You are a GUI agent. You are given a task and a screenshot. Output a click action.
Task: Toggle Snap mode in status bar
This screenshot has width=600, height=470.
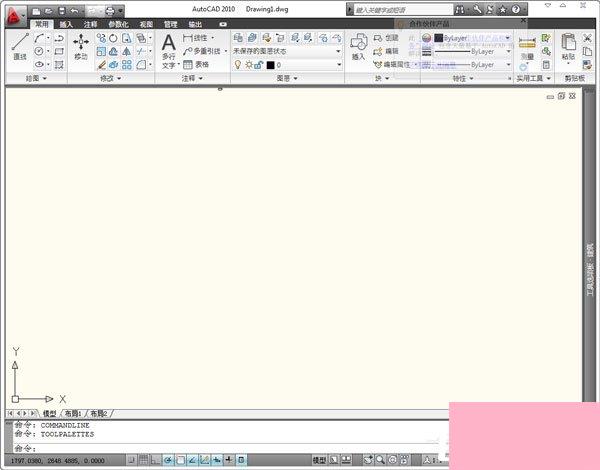131,460
